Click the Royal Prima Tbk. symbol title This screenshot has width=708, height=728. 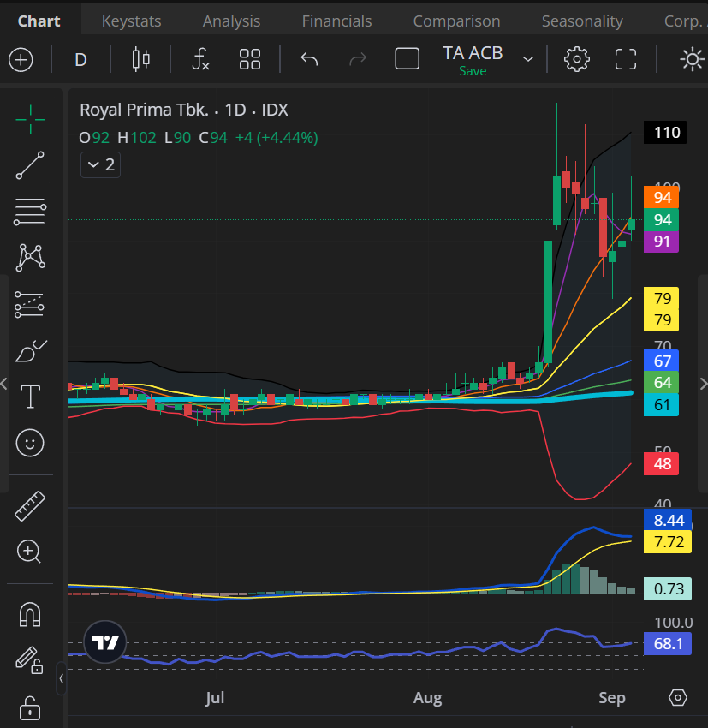tap(145, 110)
